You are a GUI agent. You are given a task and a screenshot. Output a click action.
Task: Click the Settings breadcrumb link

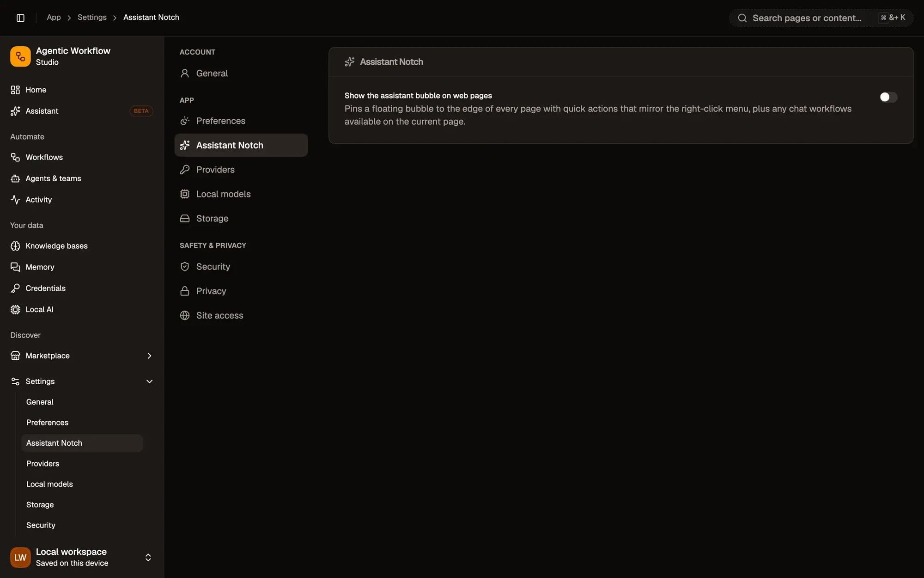pos(92,18)
